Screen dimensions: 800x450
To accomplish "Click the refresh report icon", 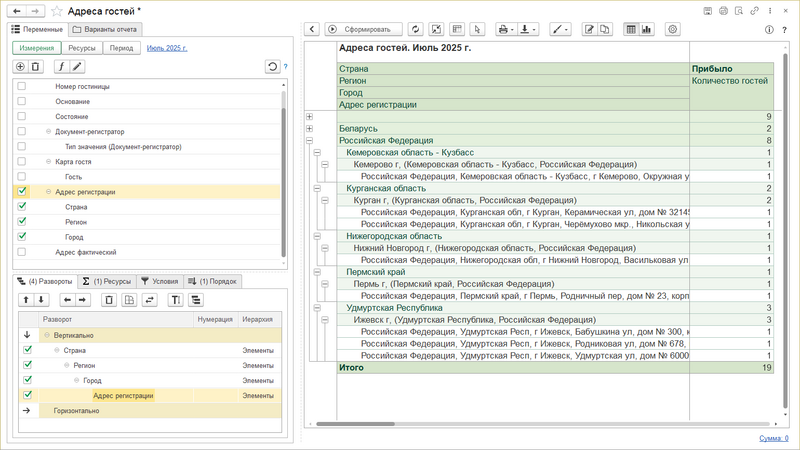I will tap(416, 29).
